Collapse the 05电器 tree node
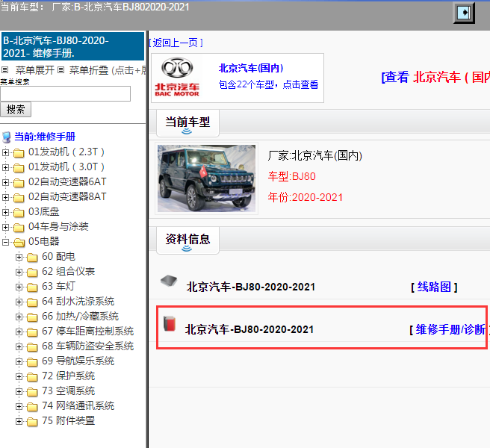Viewport: 490px width, 448px height. click(5, 242)
